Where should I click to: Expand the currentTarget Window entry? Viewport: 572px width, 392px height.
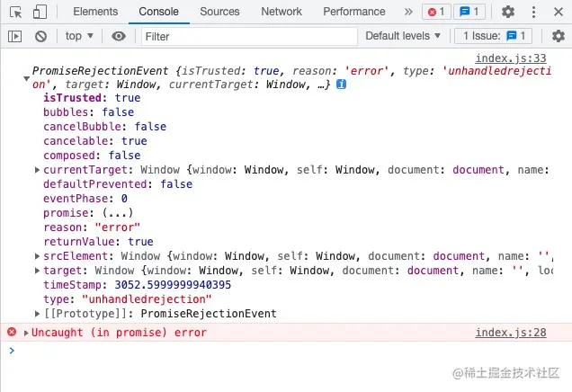pyautogui.click(x=37, y=170)
